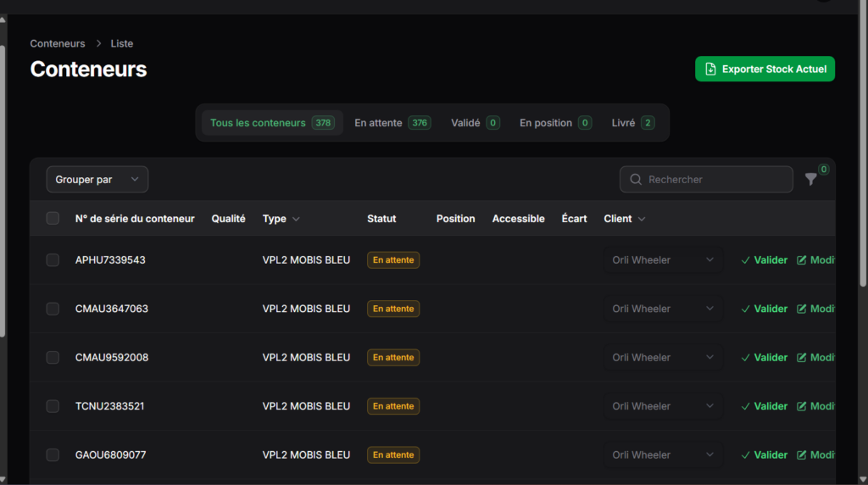Switch to the En attente tab

click(x=392, y=123)
